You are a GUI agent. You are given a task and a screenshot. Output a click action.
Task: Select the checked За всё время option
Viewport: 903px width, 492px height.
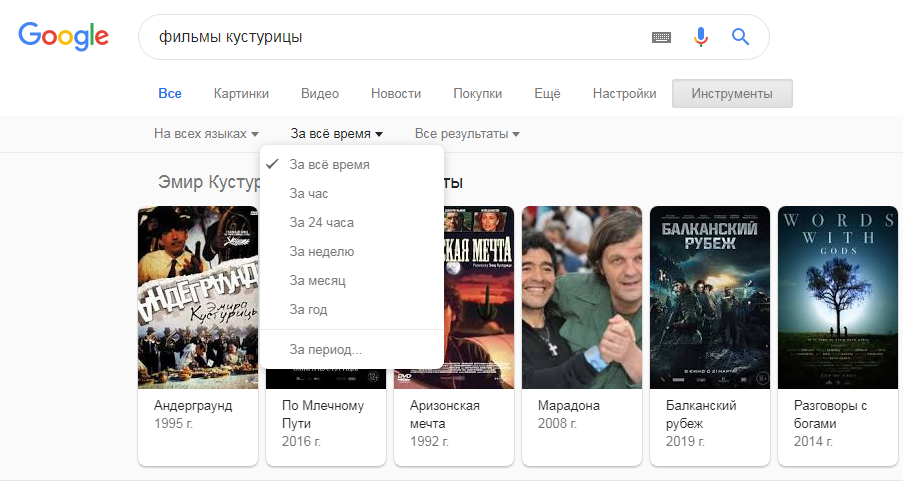(329, 165)
